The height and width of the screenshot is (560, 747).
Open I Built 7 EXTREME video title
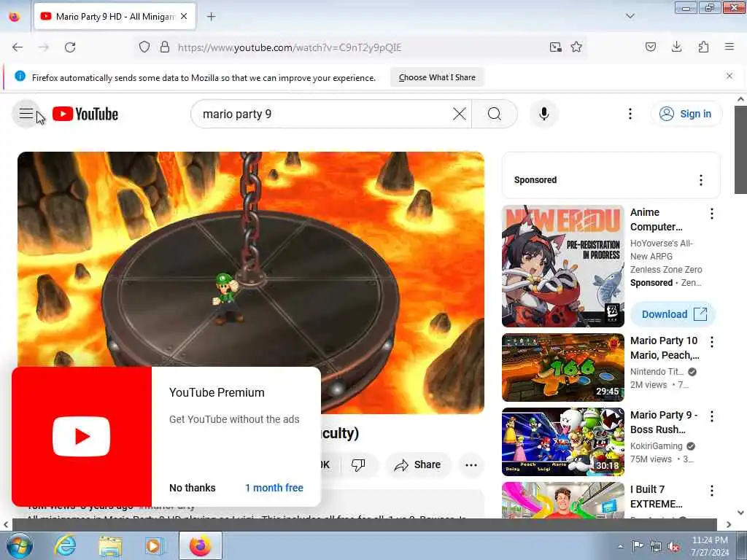click(x=657, y=496)
